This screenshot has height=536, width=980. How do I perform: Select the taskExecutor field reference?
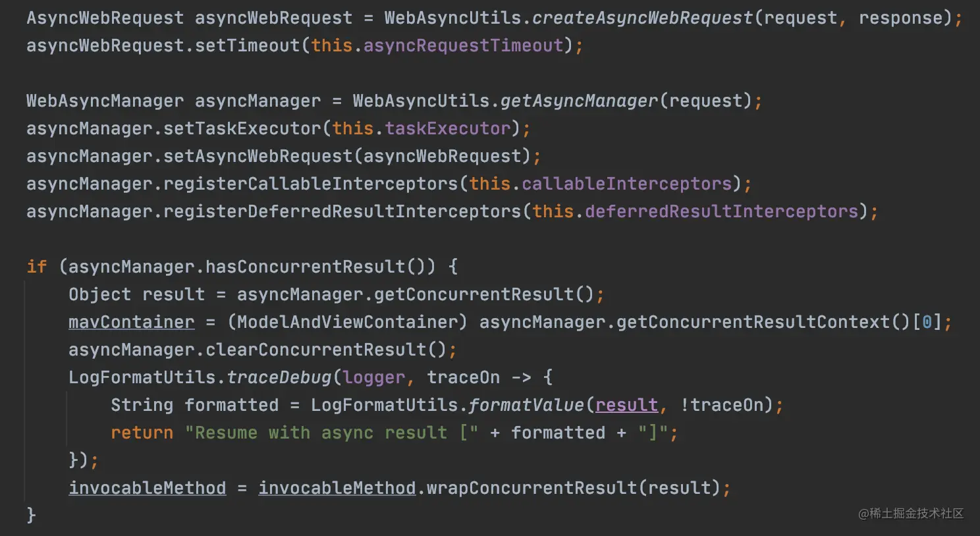pos(447,128)
